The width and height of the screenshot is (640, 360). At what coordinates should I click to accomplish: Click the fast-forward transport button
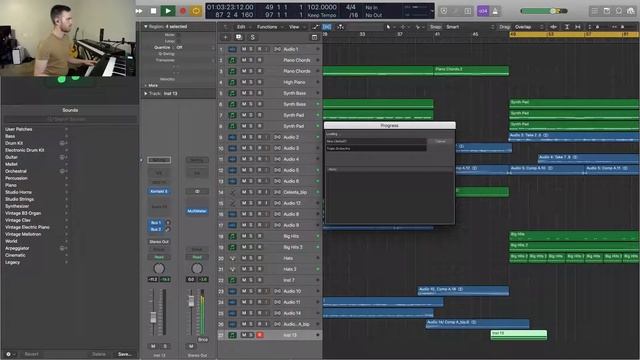click(x=139, y=11)
